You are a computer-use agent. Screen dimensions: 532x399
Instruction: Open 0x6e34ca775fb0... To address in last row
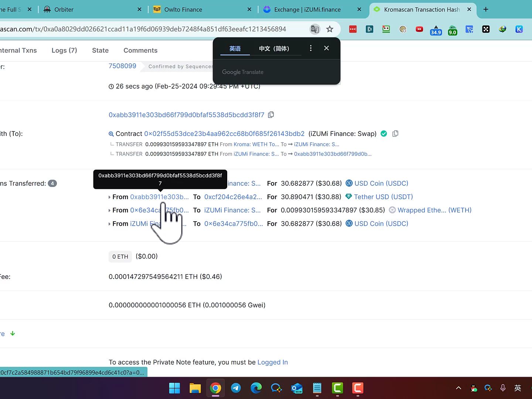pyautogui.click(x=233, y=224)
